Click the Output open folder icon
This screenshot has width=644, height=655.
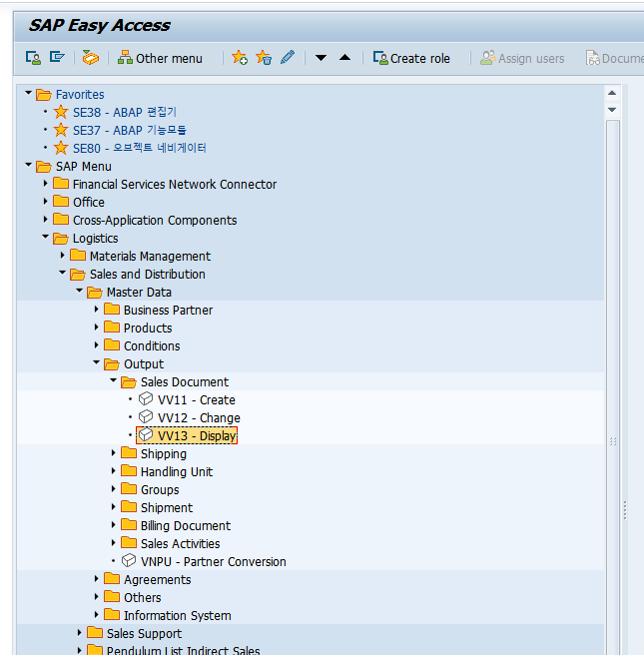(x=112, y=363)
